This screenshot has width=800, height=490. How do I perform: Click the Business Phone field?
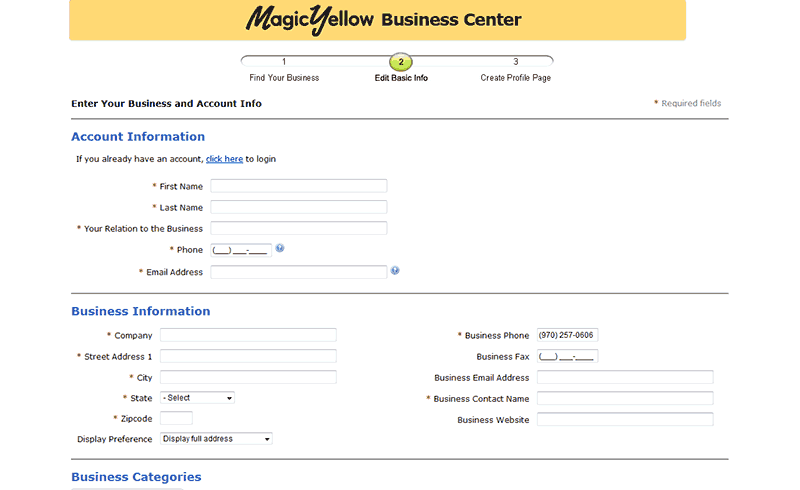point(567,335)
